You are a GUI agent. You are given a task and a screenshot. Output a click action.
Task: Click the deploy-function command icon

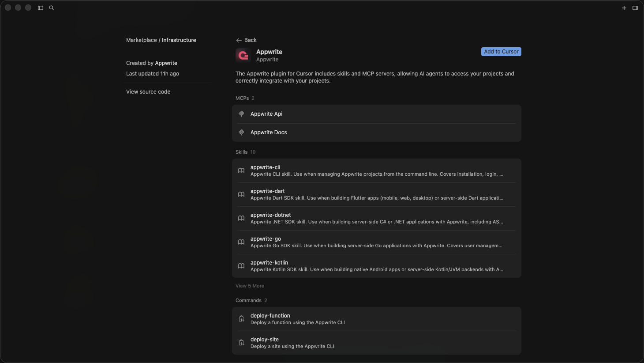(241, 318)
